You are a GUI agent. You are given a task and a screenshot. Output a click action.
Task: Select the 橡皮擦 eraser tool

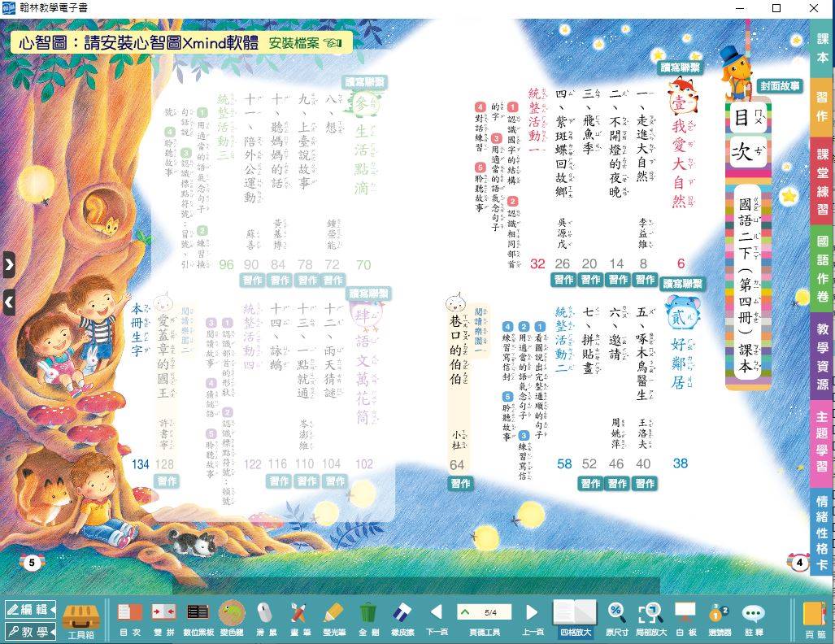click(402, 620)
